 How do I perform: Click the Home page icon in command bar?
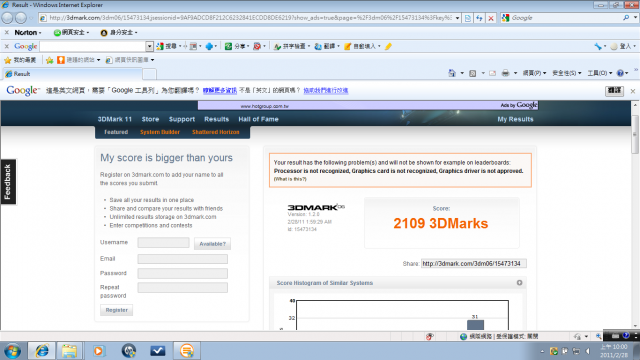coord(452,73)
